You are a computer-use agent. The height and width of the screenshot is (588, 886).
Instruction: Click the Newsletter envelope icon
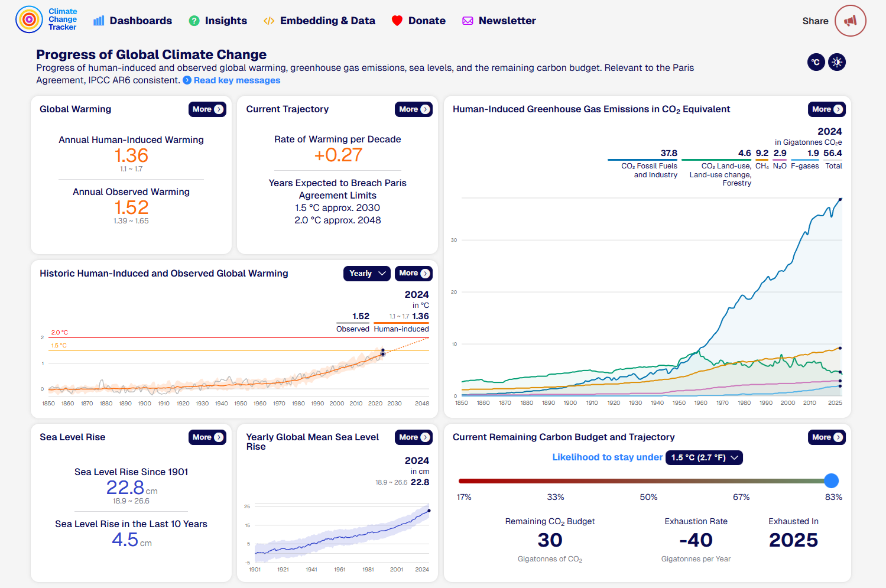coord(468,21)
